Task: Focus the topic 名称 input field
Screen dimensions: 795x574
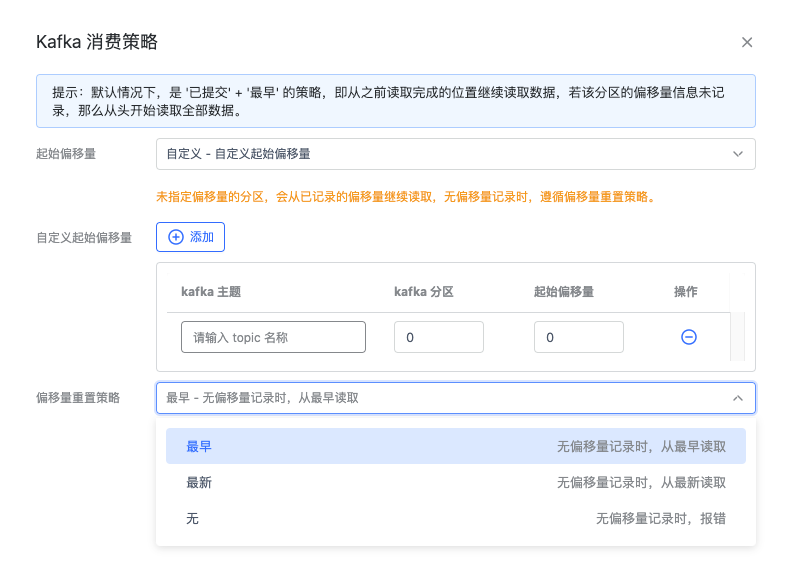Action: pyautogui.click(x=273, y=337)
